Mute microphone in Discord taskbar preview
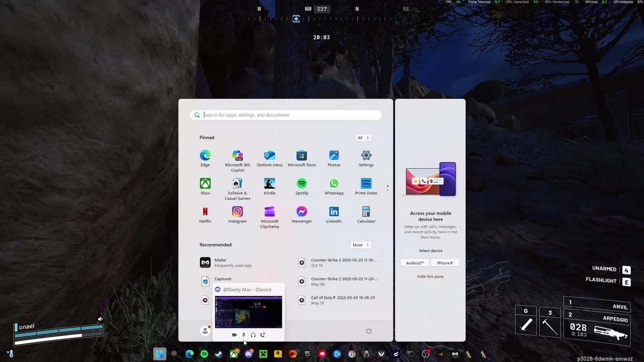Image resolution: width=644 pixels, height=362 pixels. click(x=244, y=335)
